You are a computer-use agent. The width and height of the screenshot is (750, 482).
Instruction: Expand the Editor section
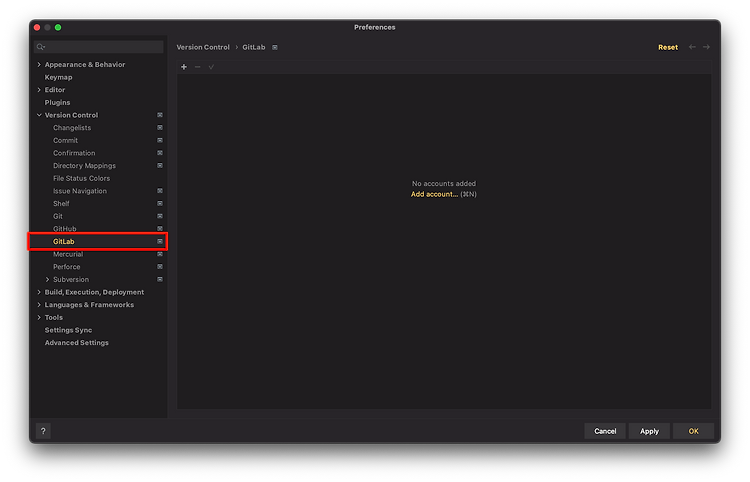tap(39, 90)
